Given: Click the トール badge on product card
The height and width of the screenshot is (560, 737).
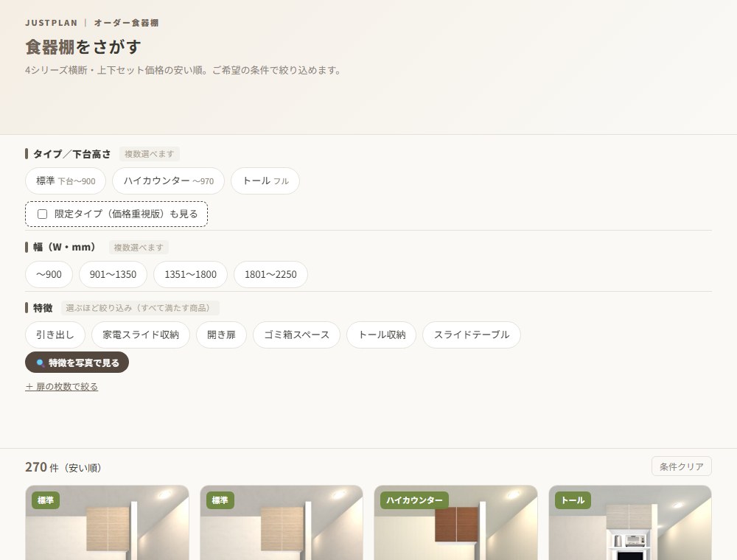Looking at the screenshot, I should pyautogui.click(x=573, y=500).
